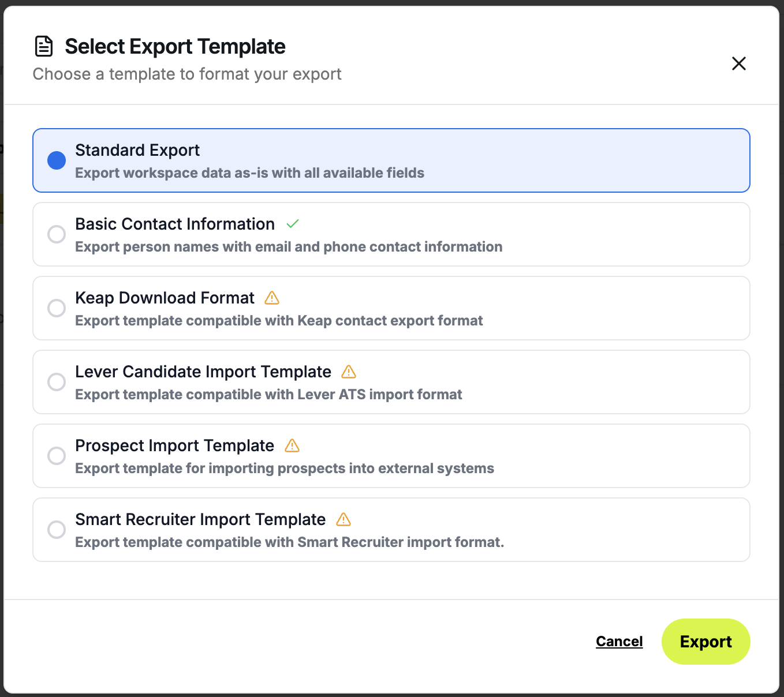Image resolution: width=784 pixels, height=697 pixels.
Task: Select the Prospect Import Template radio button
Action: (57, 455)
